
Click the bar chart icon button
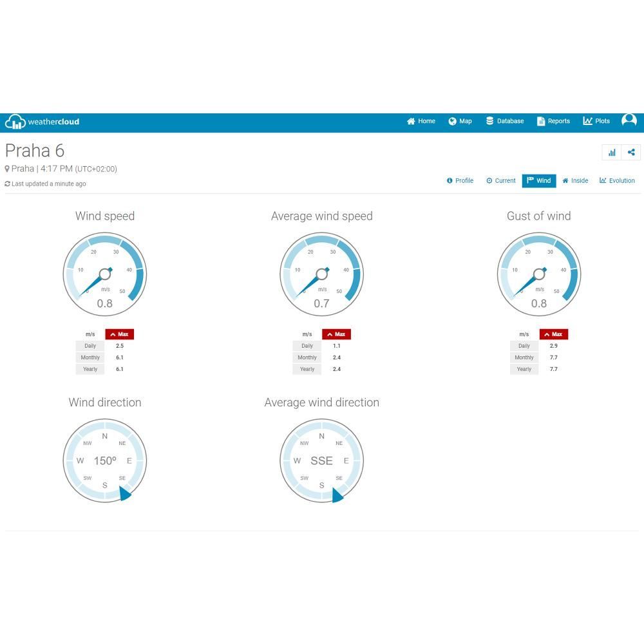pyautogui.click(x=612, y=153)
